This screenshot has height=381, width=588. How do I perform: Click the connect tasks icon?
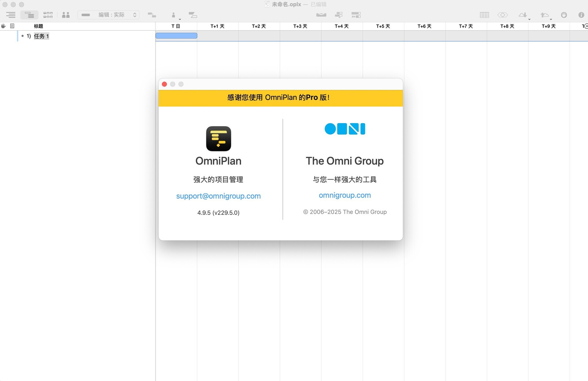click(x=152, y=15)
